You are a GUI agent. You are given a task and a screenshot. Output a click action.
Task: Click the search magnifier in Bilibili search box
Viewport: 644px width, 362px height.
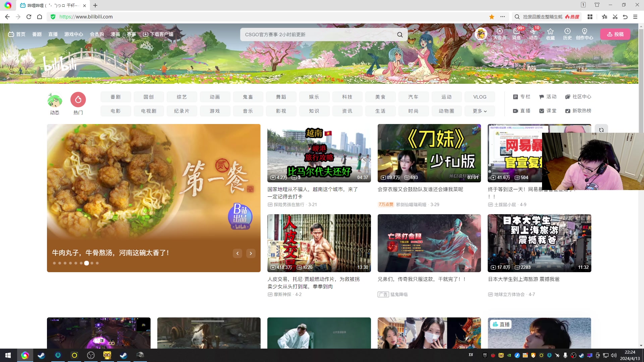(400, 35)
